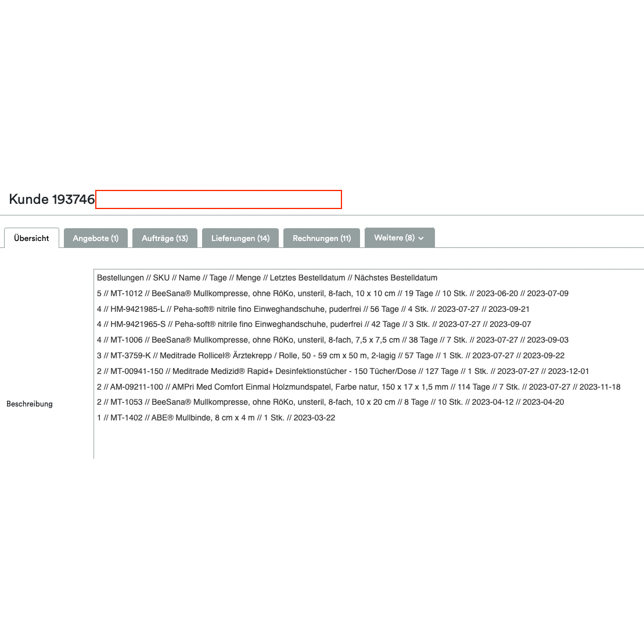Open the Angebote (1) tab

tap(96, 238)
